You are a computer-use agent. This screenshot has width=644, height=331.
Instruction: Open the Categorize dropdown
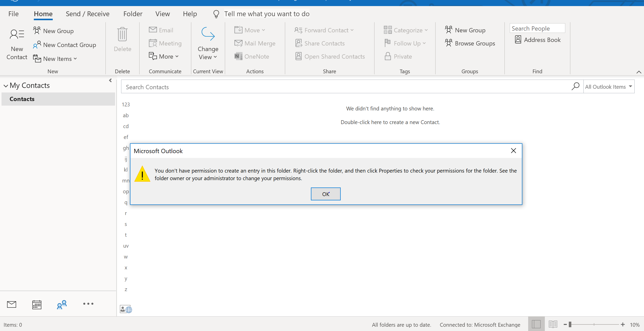(x=406, y=30)
